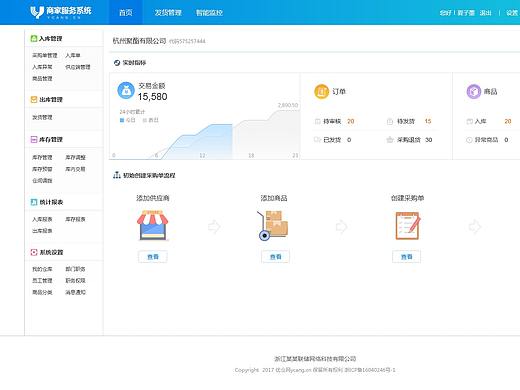This screenshot has width=520, height=390.
Task: Switch to the 发货管理 top tab
Action: pyautogui.click(x=168, y=13)
